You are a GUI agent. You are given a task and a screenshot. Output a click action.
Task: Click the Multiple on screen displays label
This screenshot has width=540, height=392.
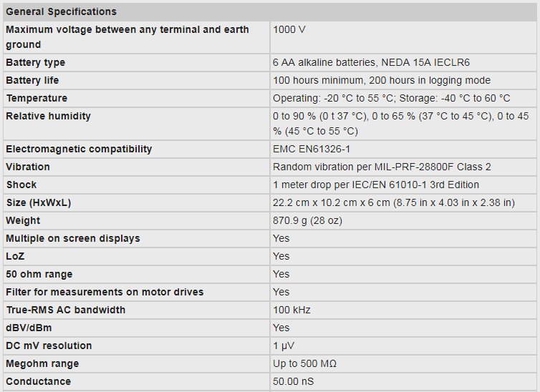(x=73, y=238)
